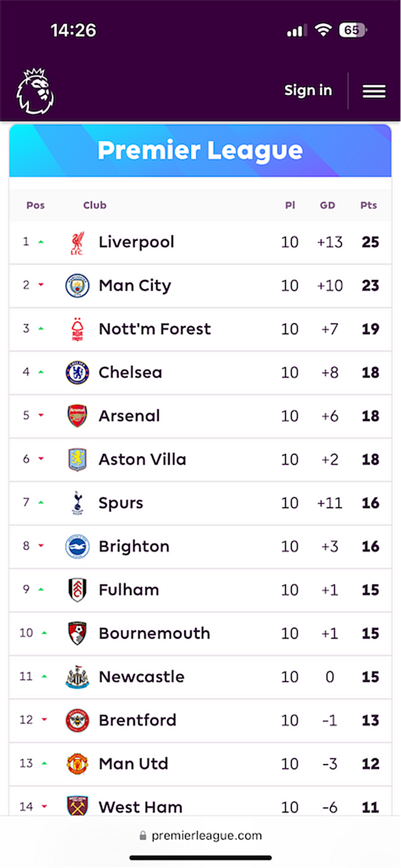This screenshot has width=401, height=868.
Task: Click the Pts column header
Action: (369, 205)
